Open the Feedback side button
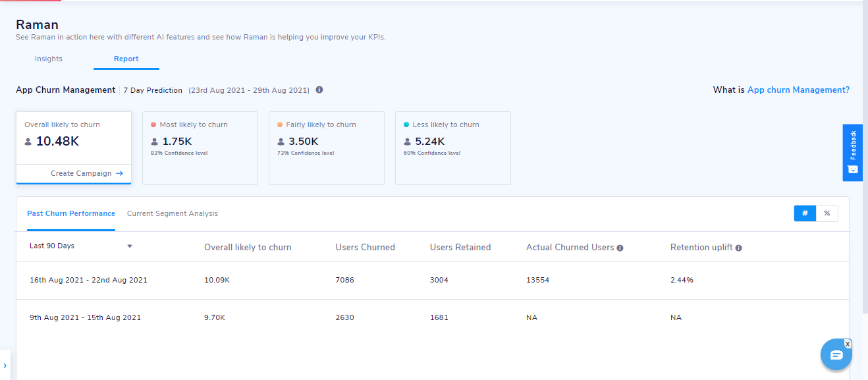This screenshot has height=380, width=868. point(853,153)
